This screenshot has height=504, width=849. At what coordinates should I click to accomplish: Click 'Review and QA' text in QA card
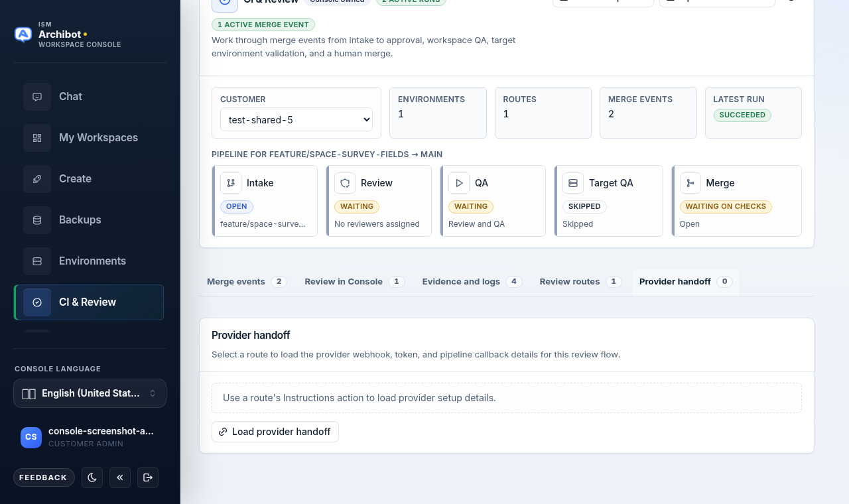pos(476,224)
